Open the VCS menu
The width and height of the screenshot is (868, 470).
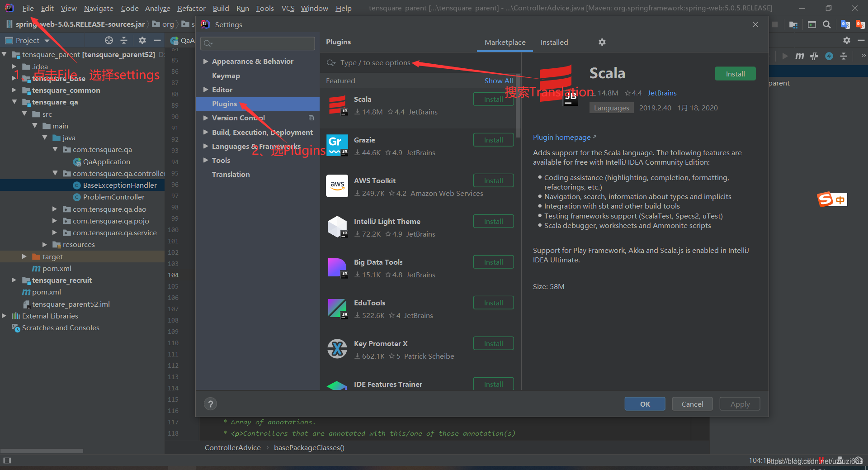tap(288, 8)
